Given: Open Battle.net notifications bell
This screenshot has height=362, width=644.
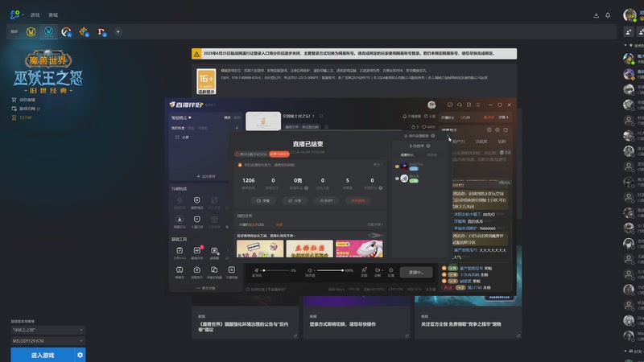Looking at the screenshot, I should 608,15.
